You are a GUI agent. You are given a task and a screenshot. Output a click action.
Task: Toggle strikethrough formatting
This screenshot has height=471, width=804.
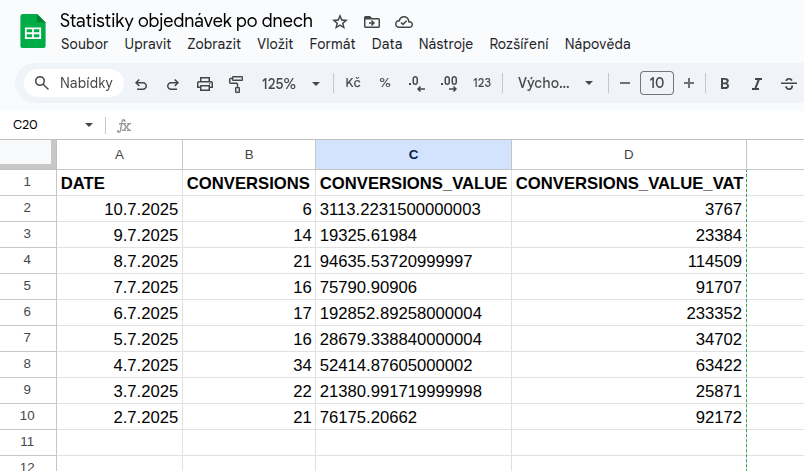coord(789,84)
